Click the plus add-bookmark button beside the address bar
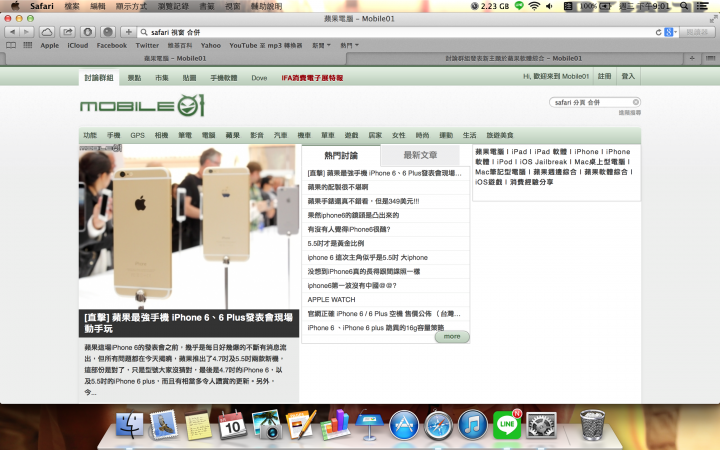 coord(129,32)
